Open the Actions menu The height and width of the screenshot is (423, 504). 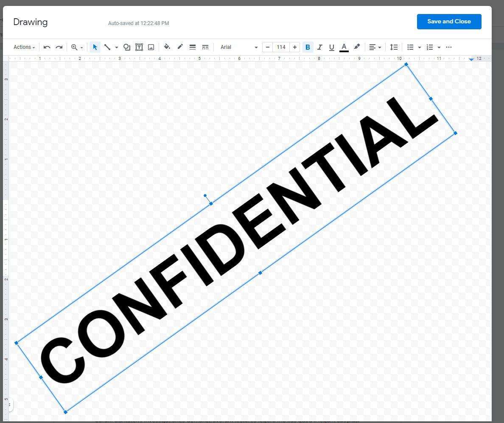(x=24, y=47)
